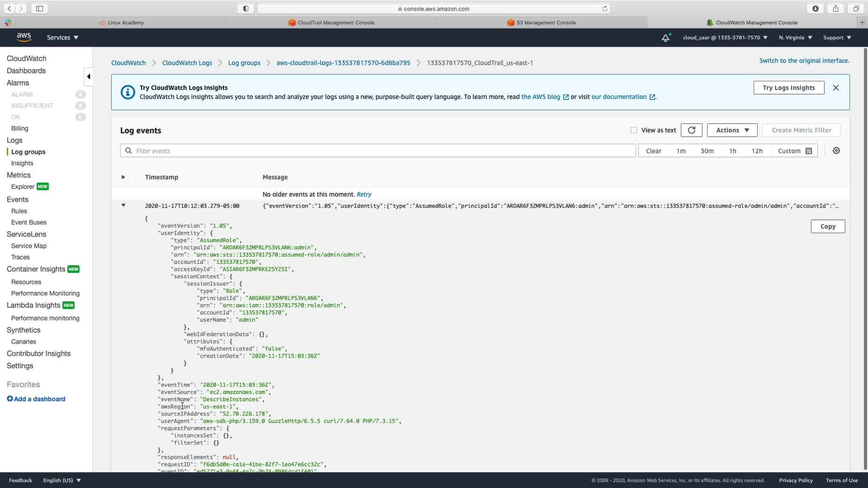Click the browser forward arrow
The width and height of the screenshot is (868, 488).
21,8
